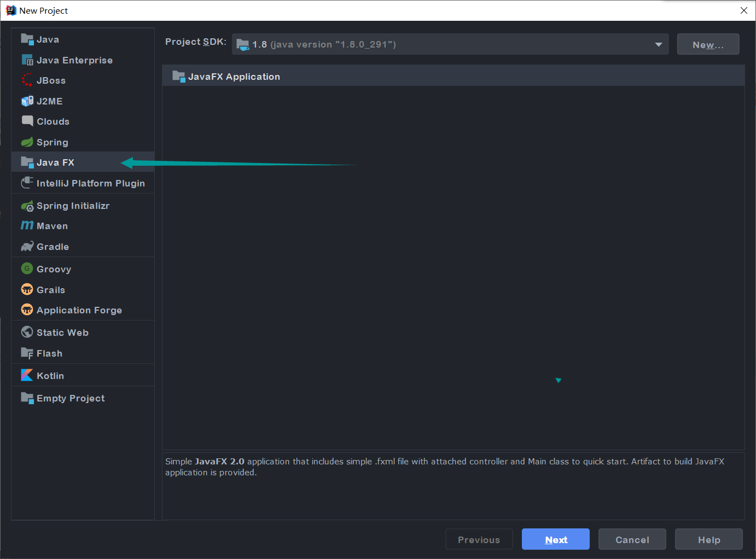Click the Gradle elephant icon
Screen dimensions: 756x559
(27, 247)
